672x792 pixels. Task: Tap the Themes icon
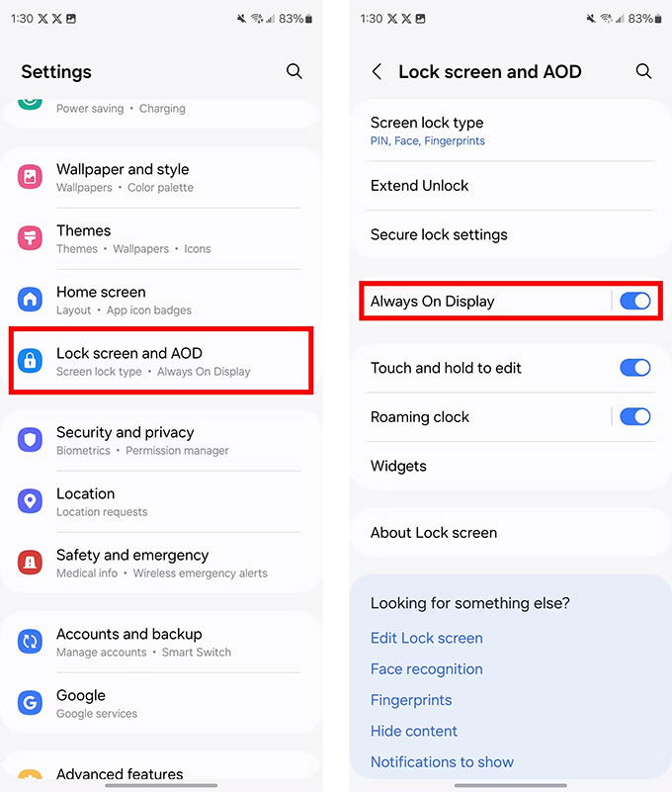coord(30,238)
